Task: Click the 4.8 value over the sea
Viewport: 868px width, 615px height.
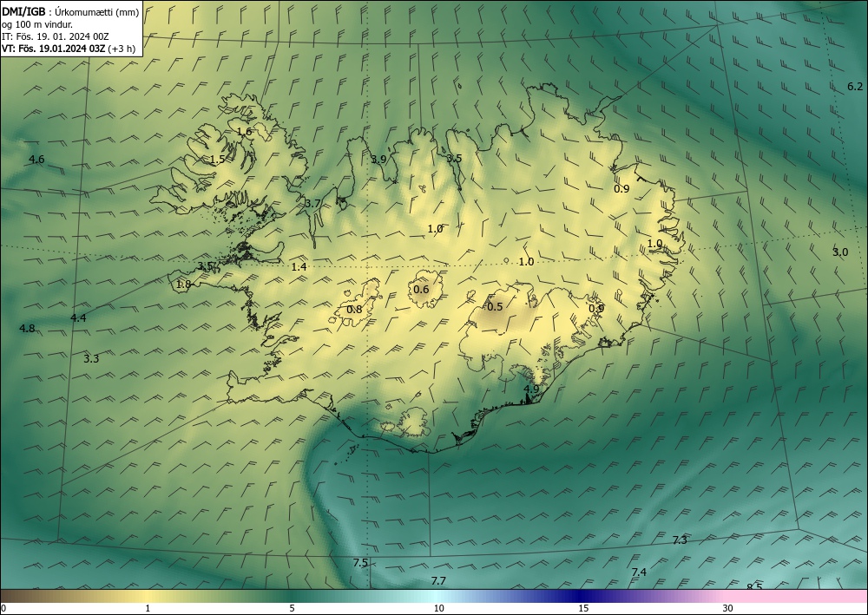Action: point(27,329)
